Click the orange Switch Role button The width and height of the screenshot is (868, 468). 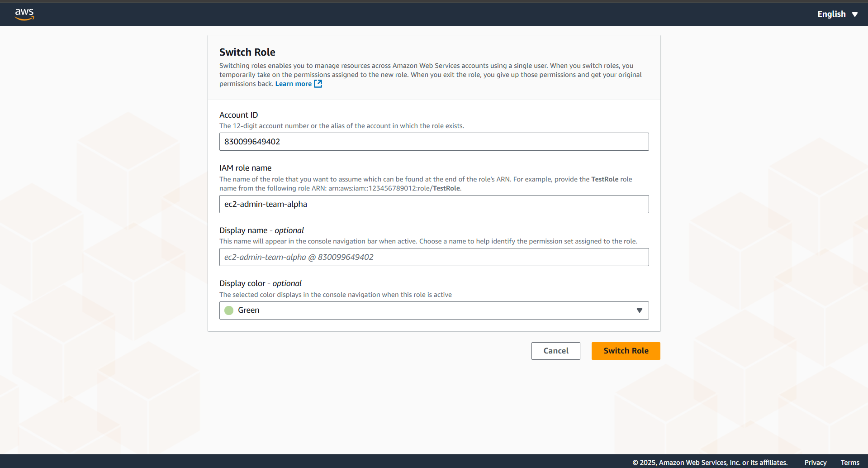click(x=626, y=351)
